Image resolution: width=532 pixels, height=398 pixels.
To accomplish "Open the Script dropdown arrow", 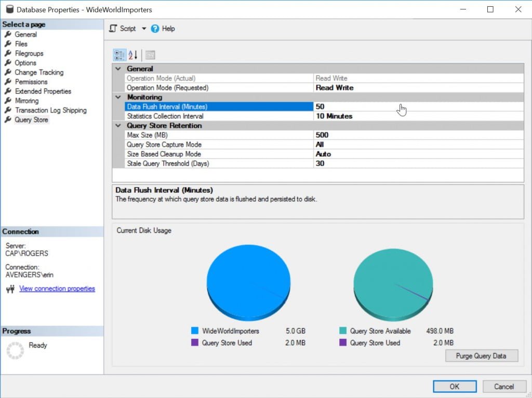I will click(x=144, y=29).
